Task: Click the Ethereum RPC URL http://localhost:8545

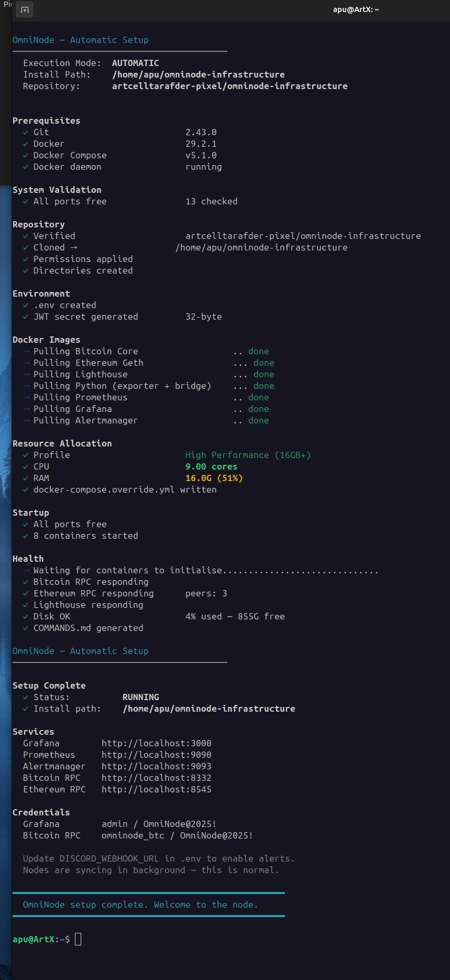Action: click(157, 789)
